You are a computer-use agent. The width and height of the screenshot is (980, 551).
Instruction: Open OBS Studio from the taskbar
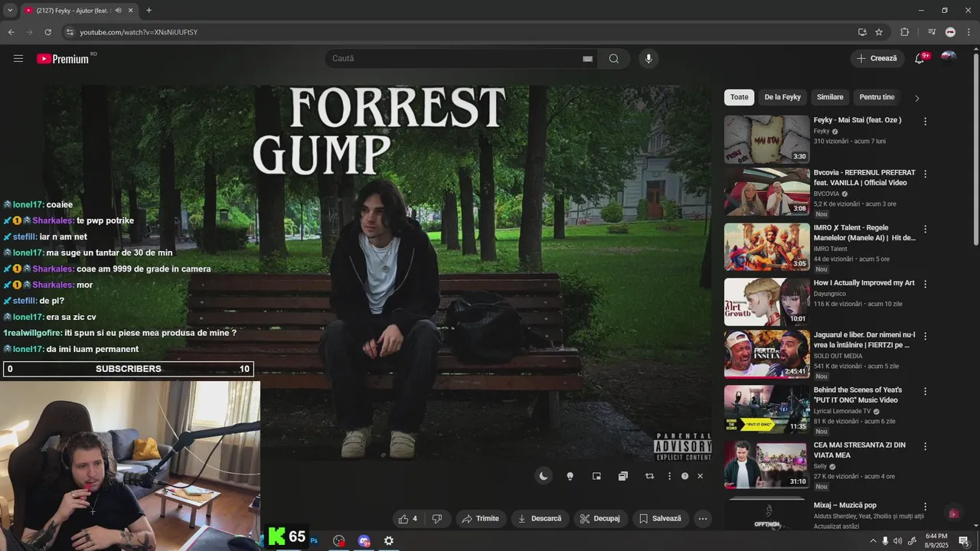click(339, 541)
